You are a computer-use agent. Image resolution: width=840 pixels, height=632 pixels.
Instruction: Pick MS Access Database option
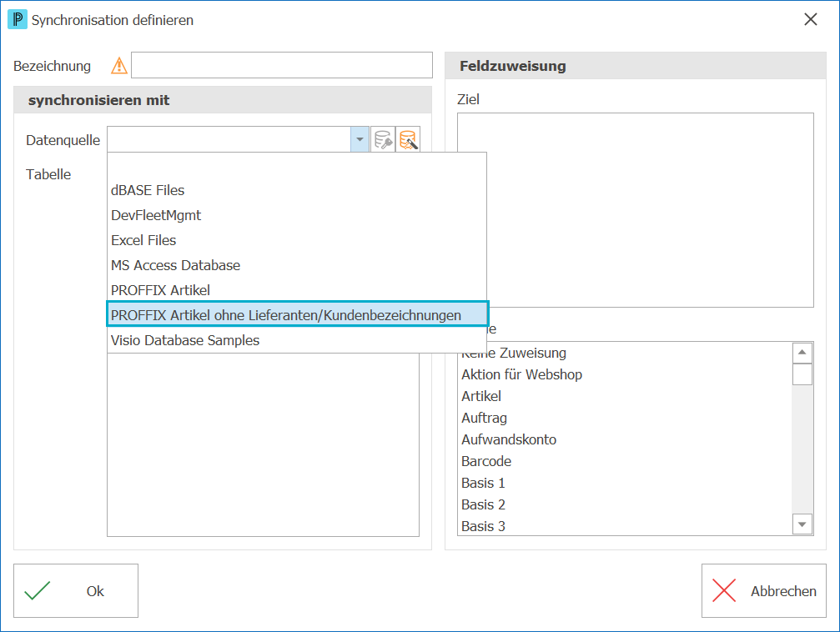coord(297,265)
